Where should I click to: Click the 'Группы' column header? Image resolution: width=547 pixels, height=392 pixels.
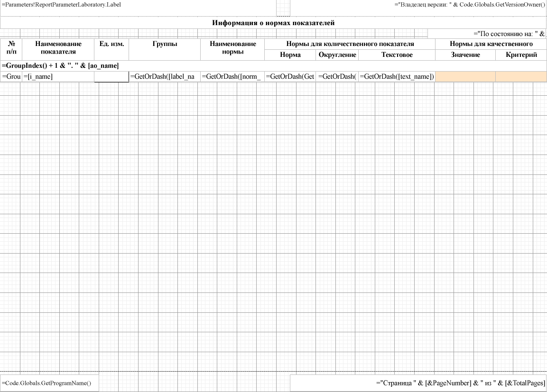click(165, 49)
